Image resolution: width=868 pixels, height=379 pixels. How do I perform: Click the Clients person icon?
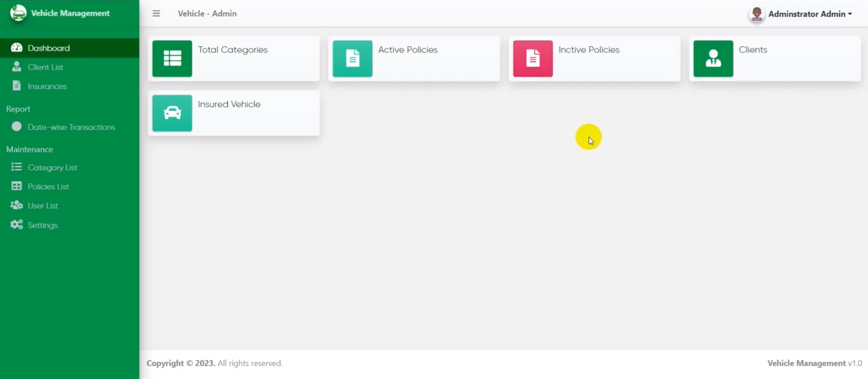point(713,59)
